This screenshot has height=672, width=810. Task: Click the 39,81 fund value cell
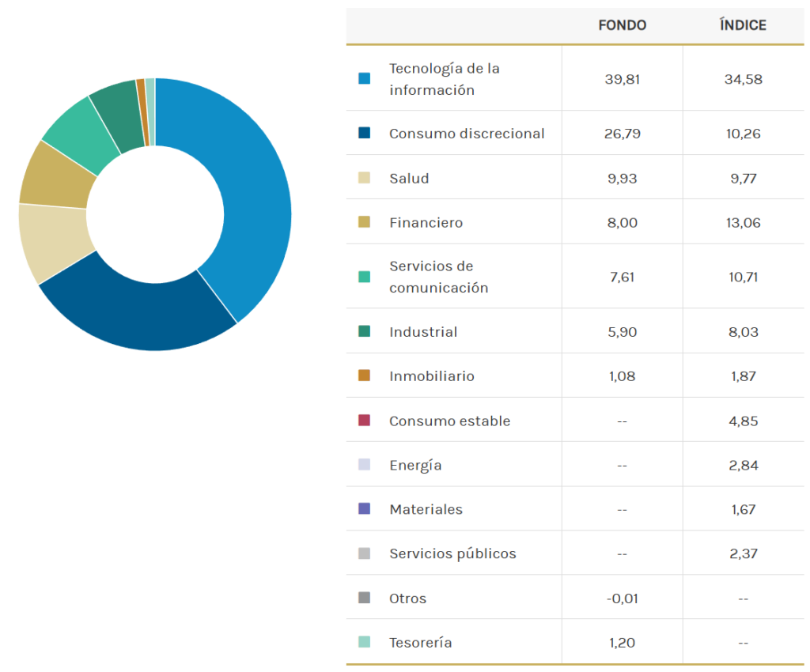pos(622,78)
